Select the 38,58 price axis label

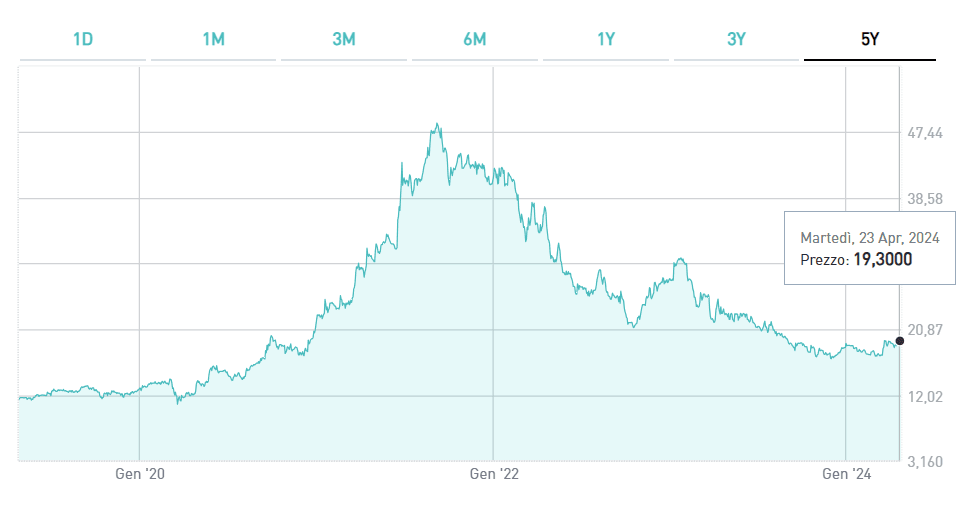coord(925,199)
